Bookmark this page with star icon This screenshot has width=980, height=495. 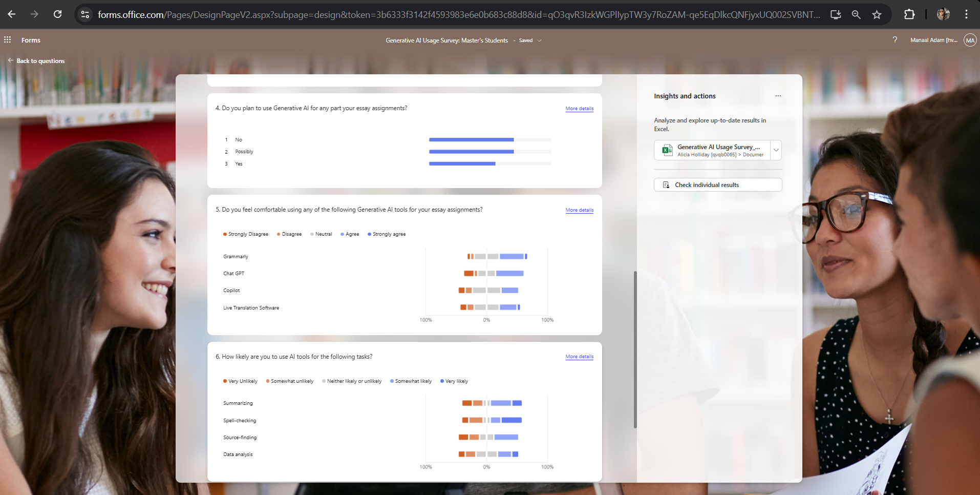[877, 14]
